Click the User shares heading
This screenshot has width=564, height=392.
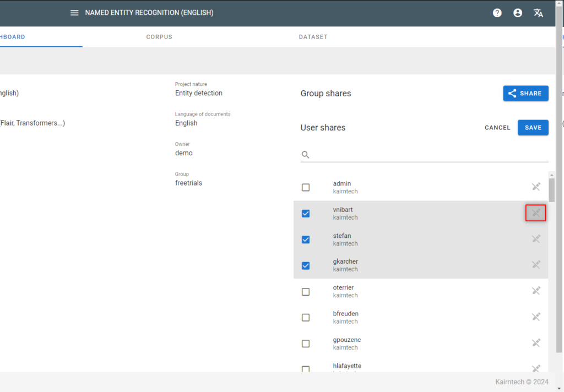(323, 128)
